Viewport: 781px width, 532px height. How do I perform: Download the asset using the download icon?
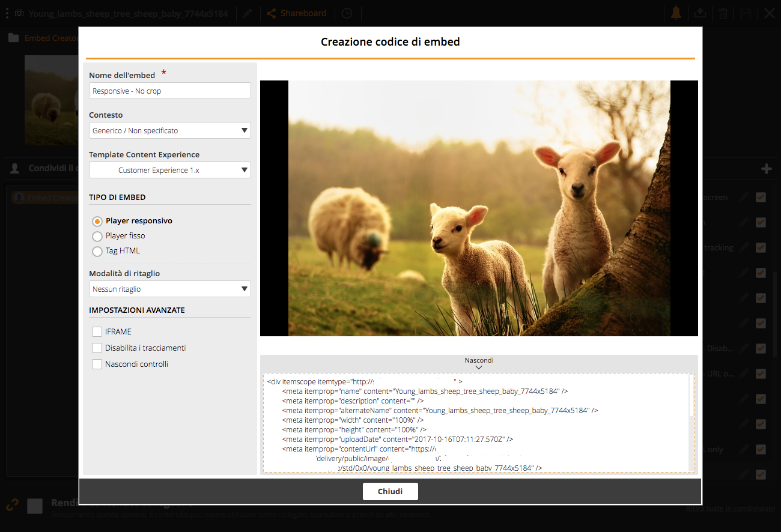(700, 13)
